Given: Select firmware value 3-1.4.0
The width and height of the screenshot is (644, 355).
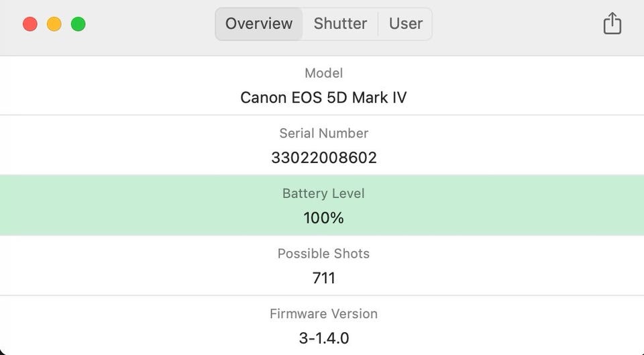Looking at the screenshot, I should click(323, 338).
